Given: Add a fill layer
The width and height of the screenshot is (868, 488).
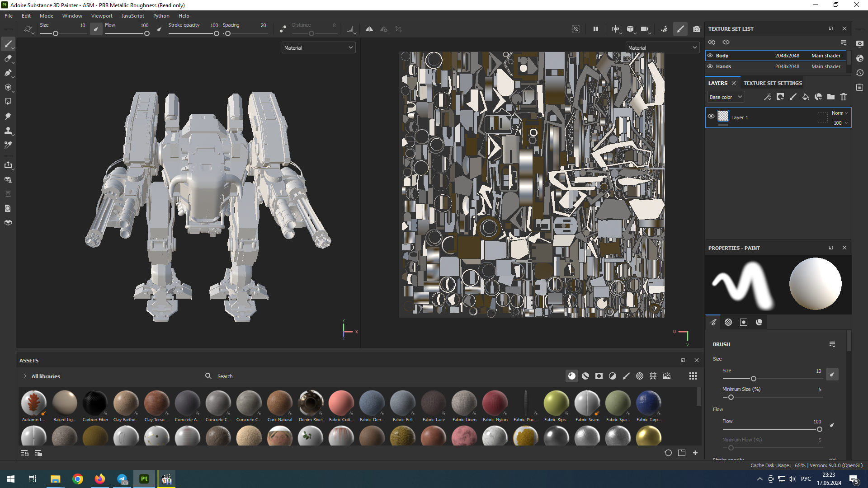Looking at the screenshot, I should click(806, 97).
